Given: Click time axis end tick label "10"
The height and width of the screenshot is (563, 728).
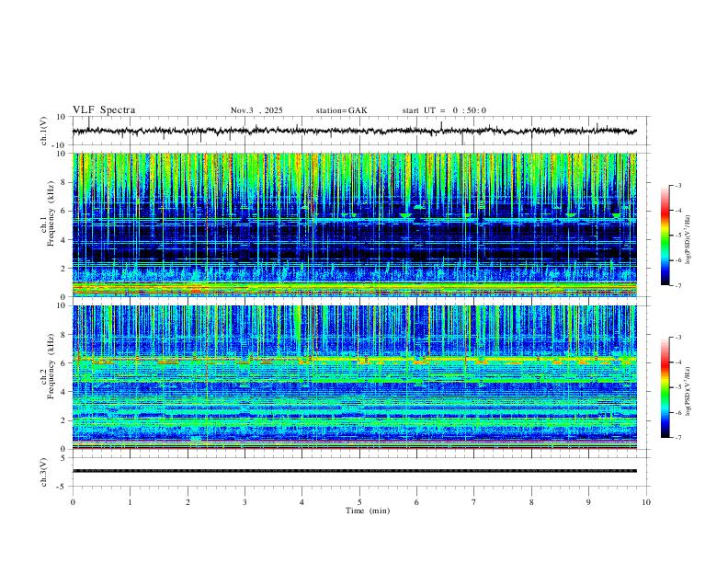Looking at the screenshot, I should (646, 502).
